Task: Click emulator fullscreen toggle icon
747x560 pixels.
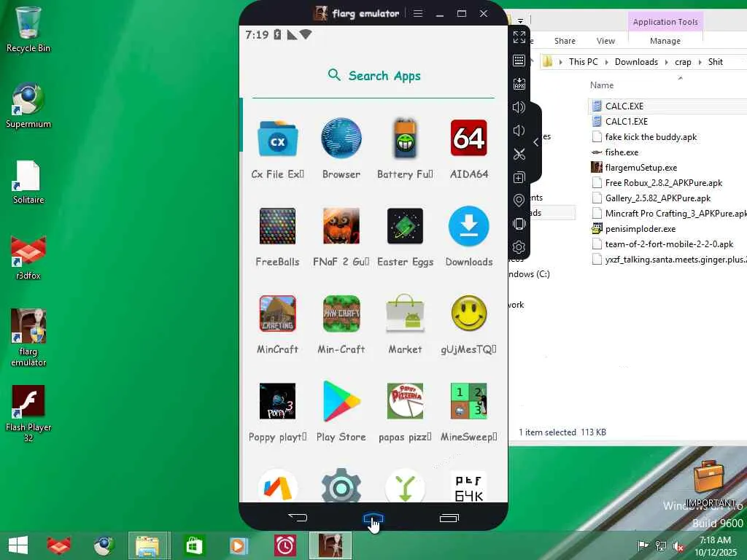Action: click(x=519, y=37)
